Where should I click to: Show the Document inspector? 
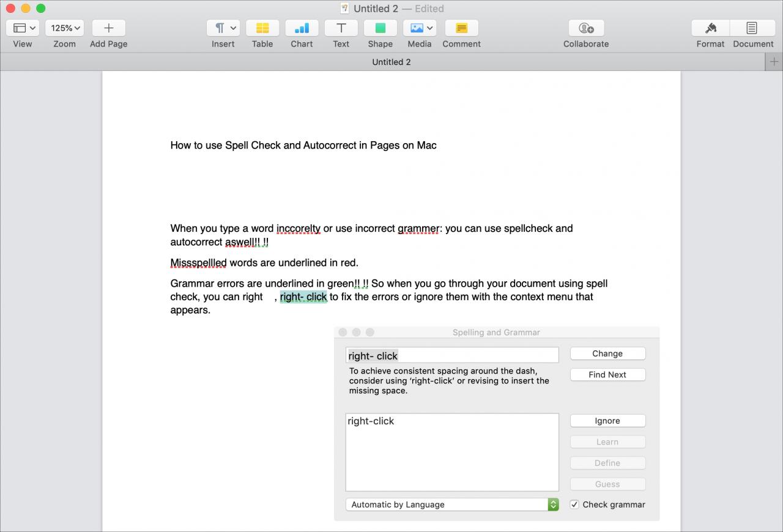pyautogui.click(x=753, y=28)
